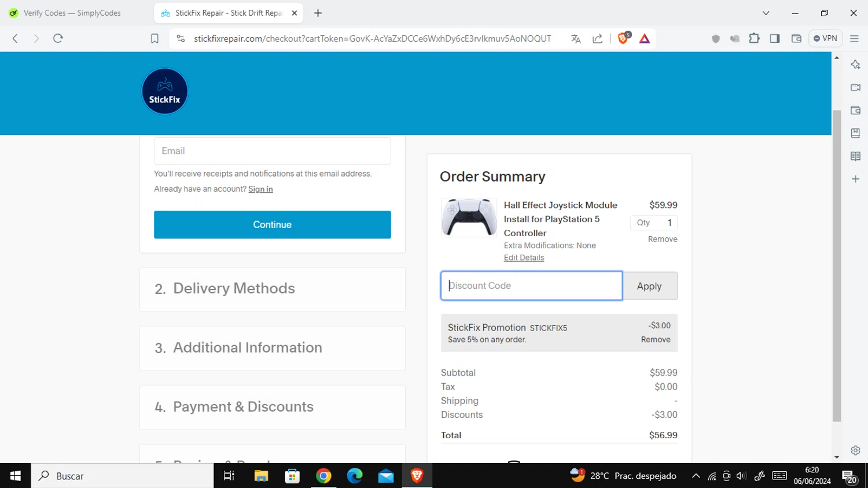The height and width of the screenshot is (488, 868).
Task: Open Edit Details link
Action: 524,258
